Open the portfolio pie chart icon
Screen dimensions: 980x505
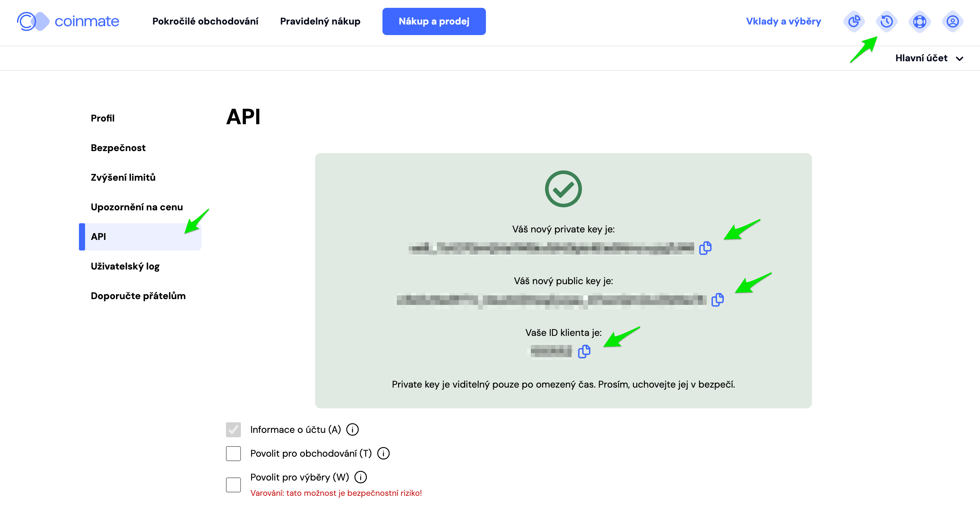point(854,21)
